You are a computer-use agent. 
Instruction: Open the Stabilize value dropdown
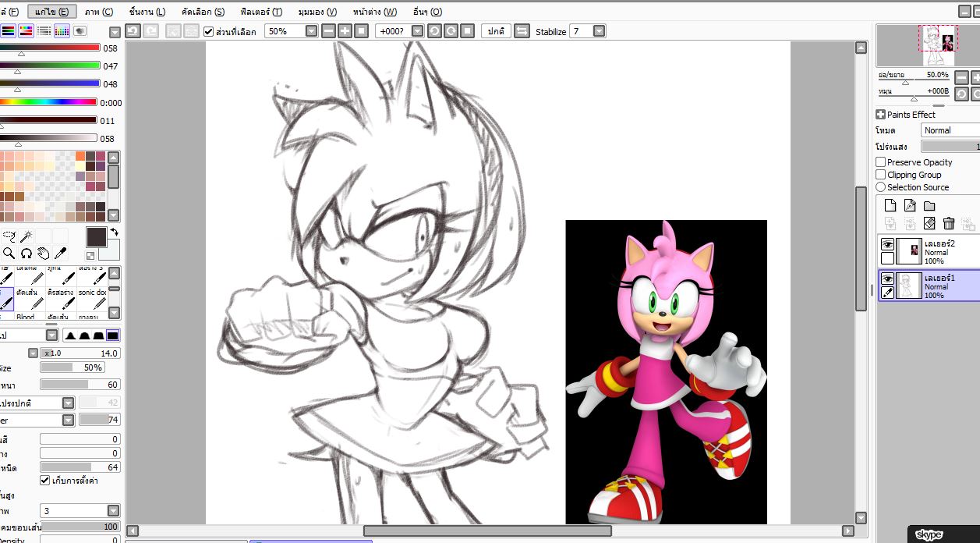[x=599, y=30]
